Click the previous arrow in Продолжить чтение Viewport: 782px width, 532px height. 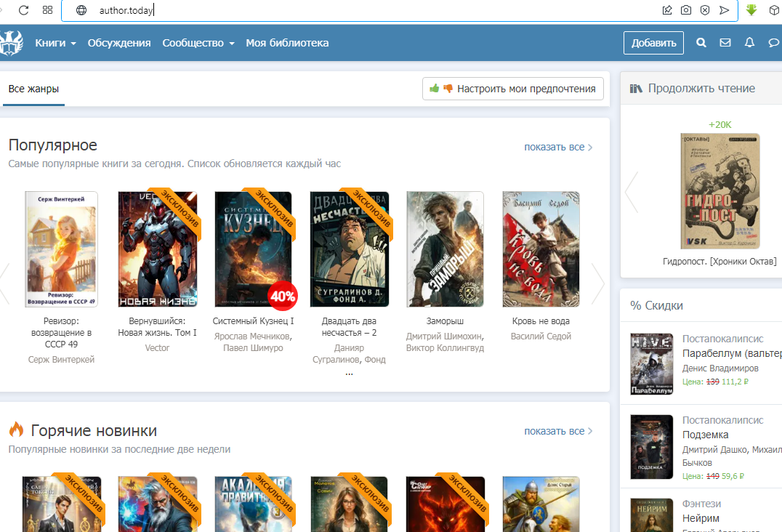(x=632, y=192)
